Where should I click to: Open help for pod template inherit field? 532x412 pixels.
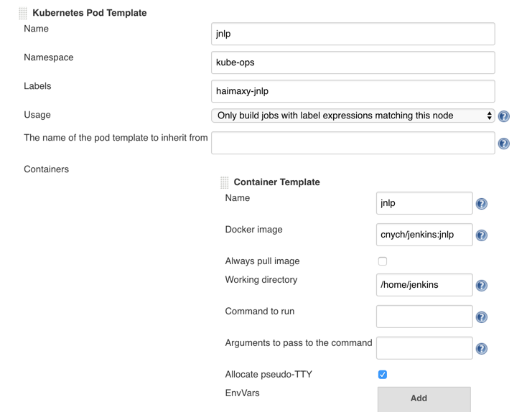[504, 144]
